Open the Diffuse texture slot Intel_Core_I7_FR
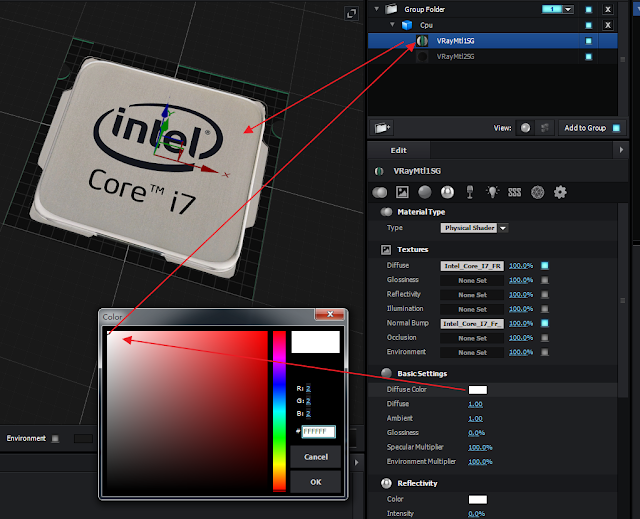The image size is (640, 519). click(x=472, y=266)
